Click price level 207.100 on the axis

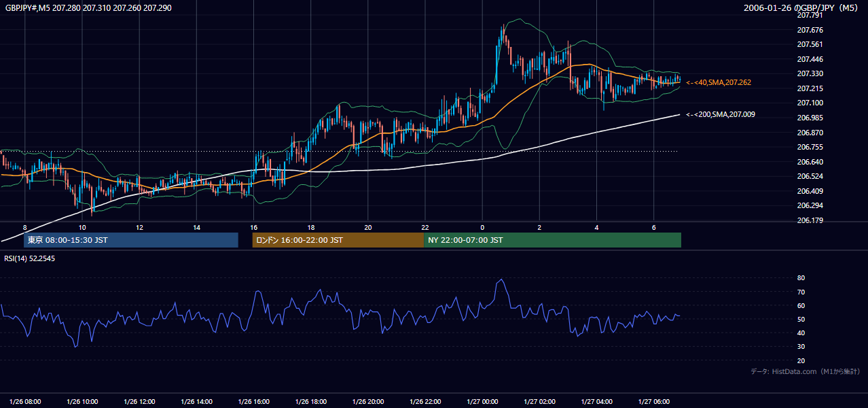pyautogui.click(x=810, y=103)
